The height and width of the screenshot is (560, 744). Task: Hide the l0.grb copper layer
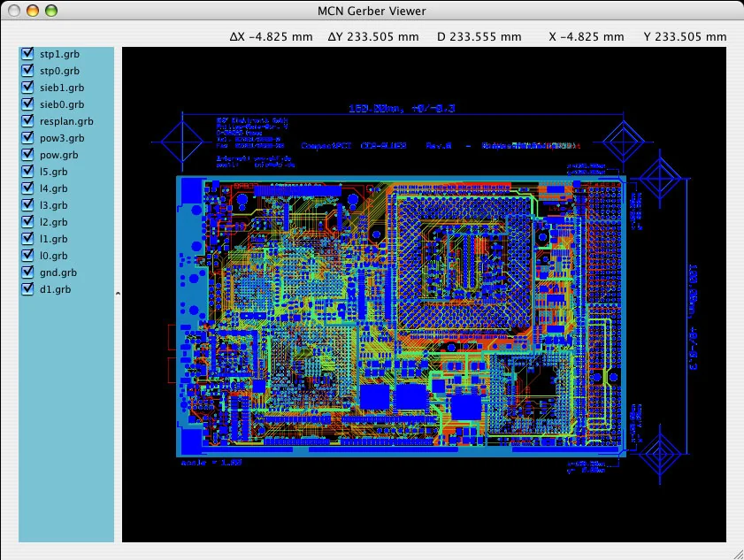tap(27, 255)
